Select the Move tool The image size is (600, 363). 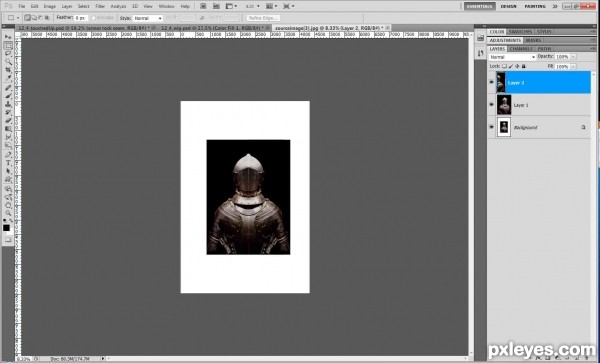coord(8,37)
